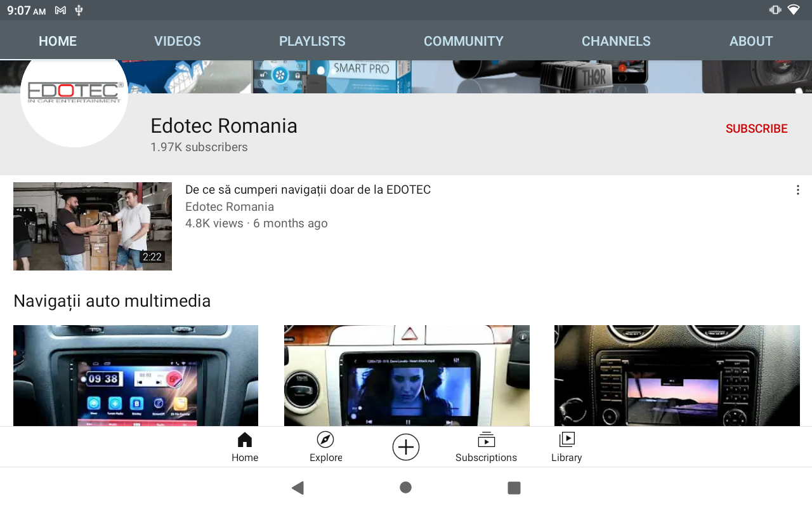The height and width of the screenshot is (508, 812).
Task: Open thumbnail showing woman's face on car screen
Action: click(x=407, y=375)
